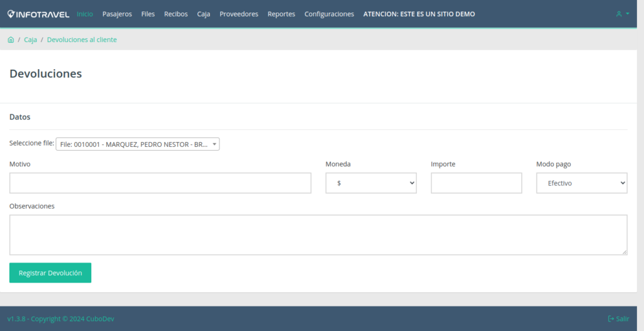Viewport: 644px width, 331px height.
Task: Click the Salir logout link
Action: click(x=618, y=318)
